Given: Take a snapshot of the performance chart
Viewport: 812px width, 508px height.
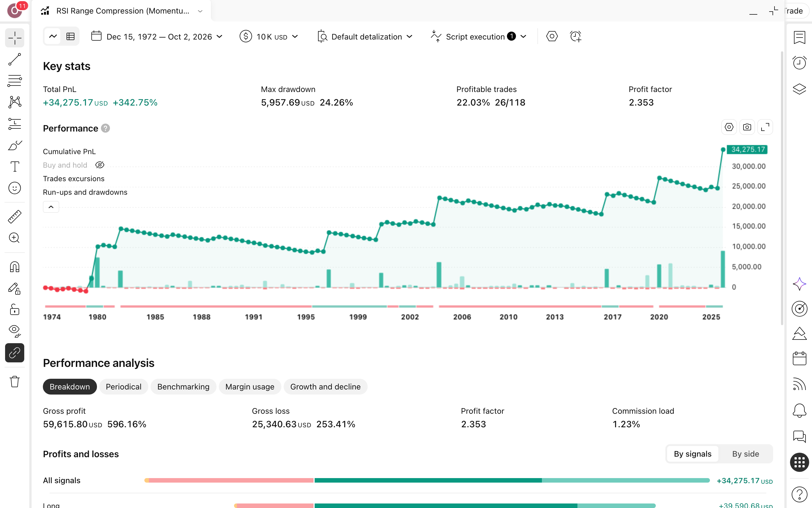Looking at the screenshot, I should point(747,127).
